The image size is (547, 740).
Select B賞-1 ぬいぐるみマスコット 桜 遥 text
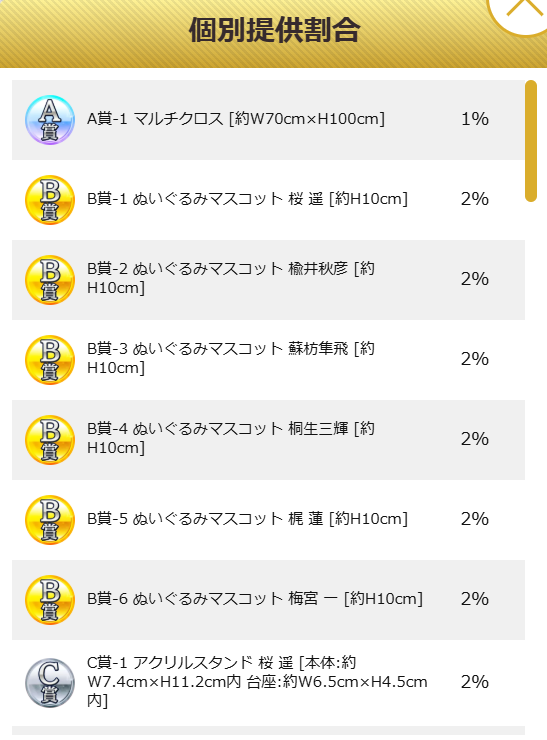247,199
